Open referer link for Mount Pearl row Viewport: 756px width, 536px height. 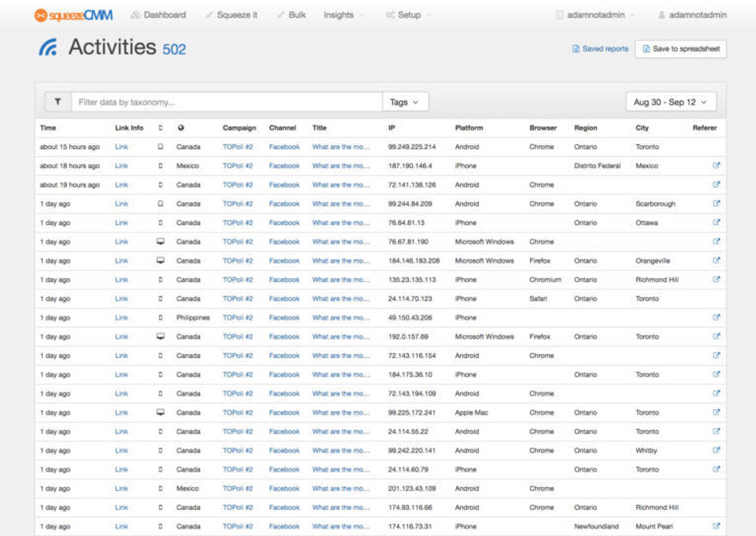(716, 527)
